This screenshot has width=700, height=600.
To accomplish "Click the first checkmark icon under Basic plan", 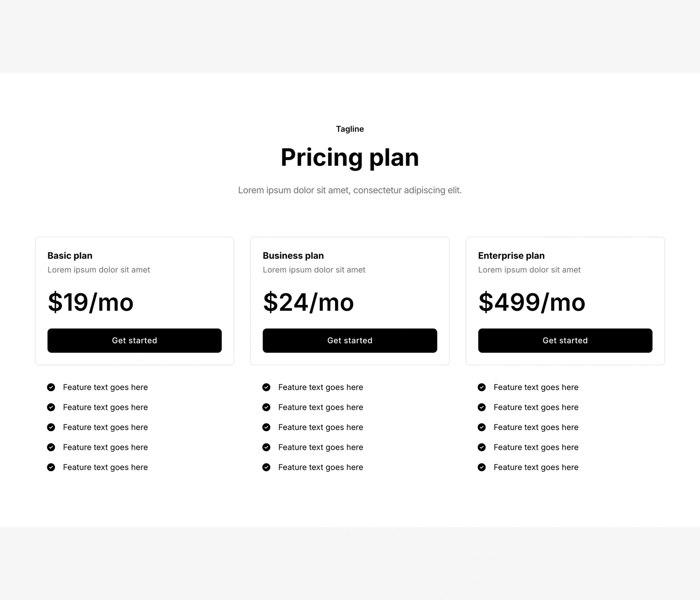I will tap(51, 387).
